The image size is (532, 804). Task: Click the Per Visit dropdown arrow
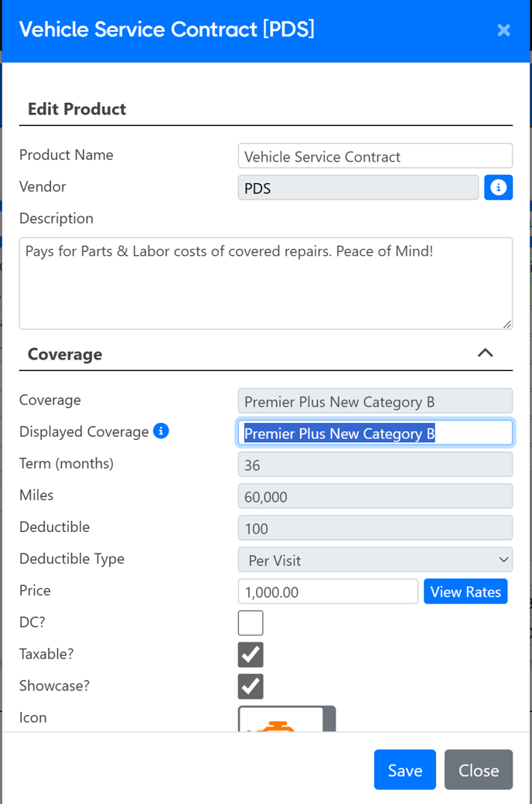click(x=504, y=560)
